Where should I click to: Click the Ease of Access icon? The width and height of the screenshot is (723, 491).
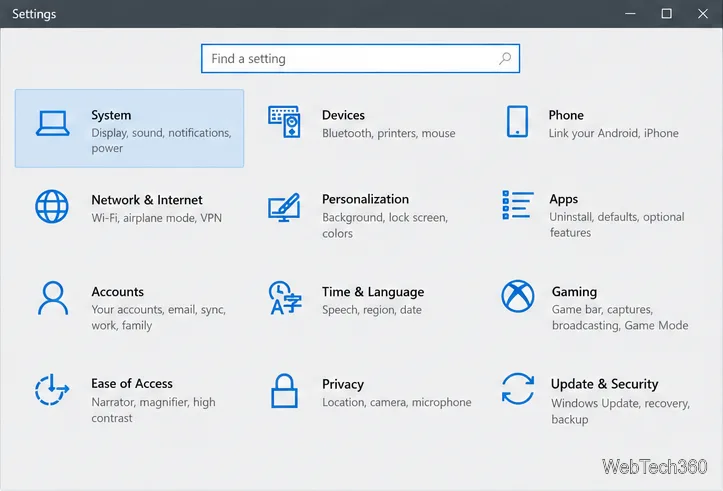(52, 390)
